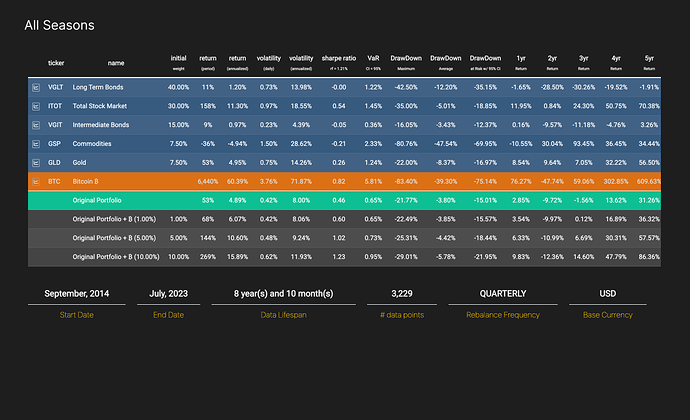This screenshot has width=690, height=420.
Task: Sort by the sharpe ratio column header
Action: 338,61
